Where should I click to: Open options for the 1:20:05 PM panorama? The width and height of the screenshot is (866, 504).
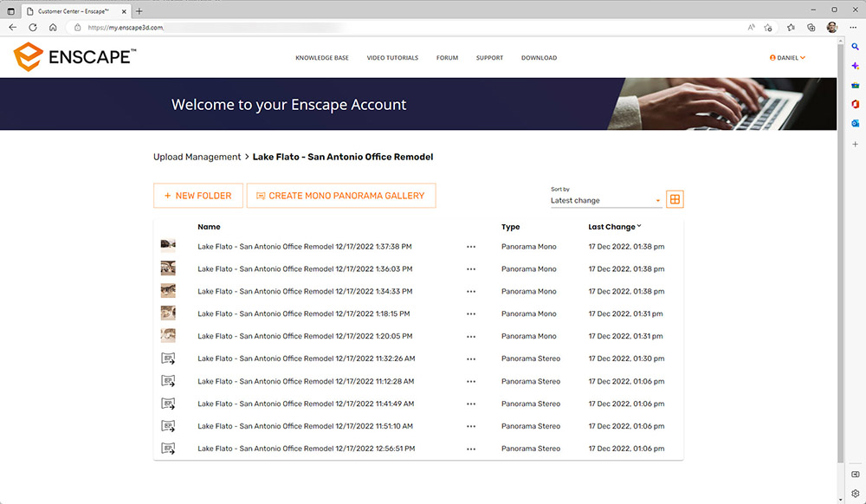pyautogui.click(x=470, y=336)
